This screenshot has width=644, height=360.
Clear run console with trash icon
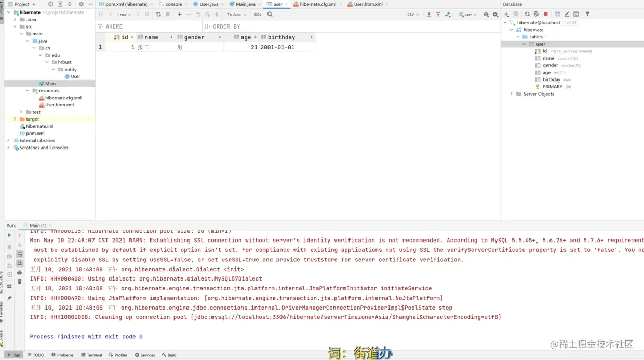tap(20, 282)
